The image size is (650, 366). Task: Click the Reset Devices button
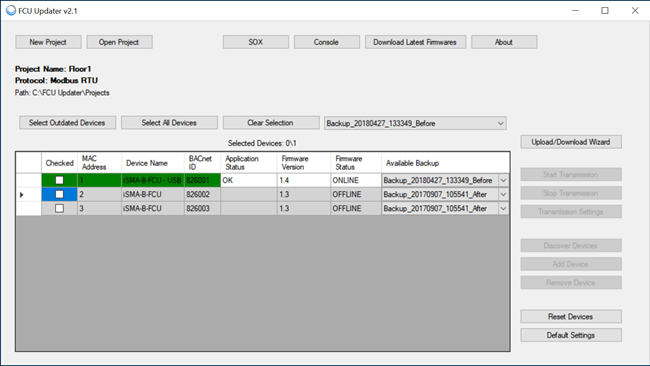[x=571, y=317]
